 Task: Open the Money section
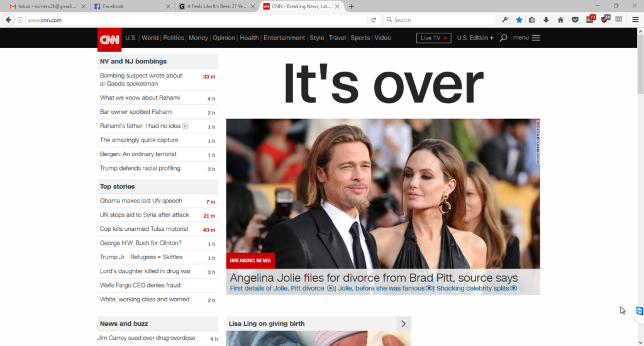198,38
